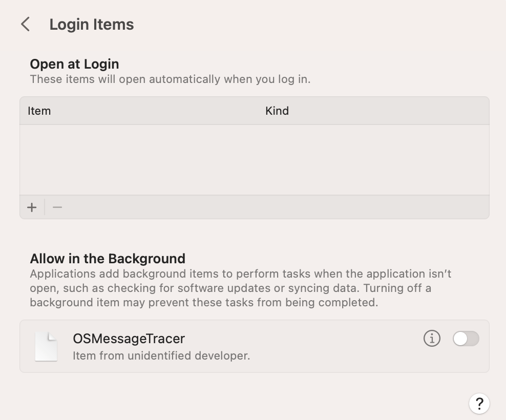506x420 pixels.
Task: Go back using the left chevron
Action: (26, 24)
